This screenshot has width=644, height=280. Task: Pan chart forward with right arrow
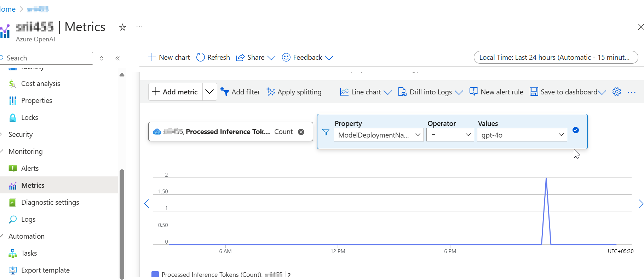640,204
